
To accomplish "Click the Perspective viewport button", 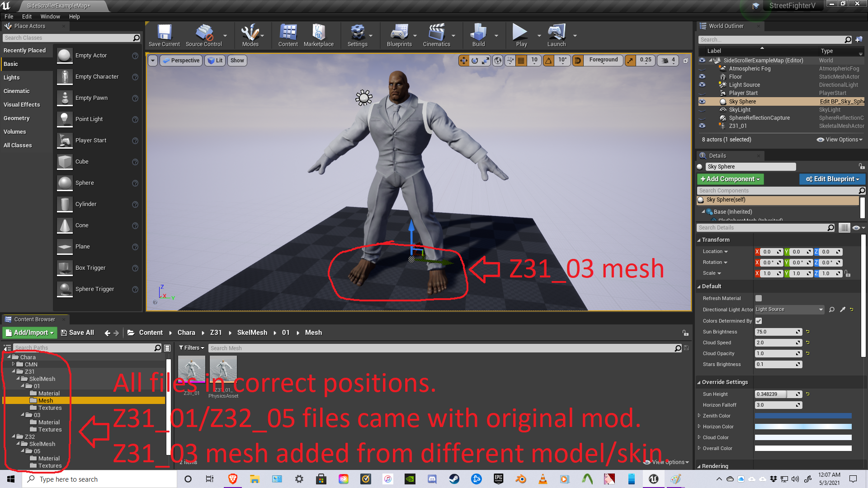I will (x=181, y=61).
